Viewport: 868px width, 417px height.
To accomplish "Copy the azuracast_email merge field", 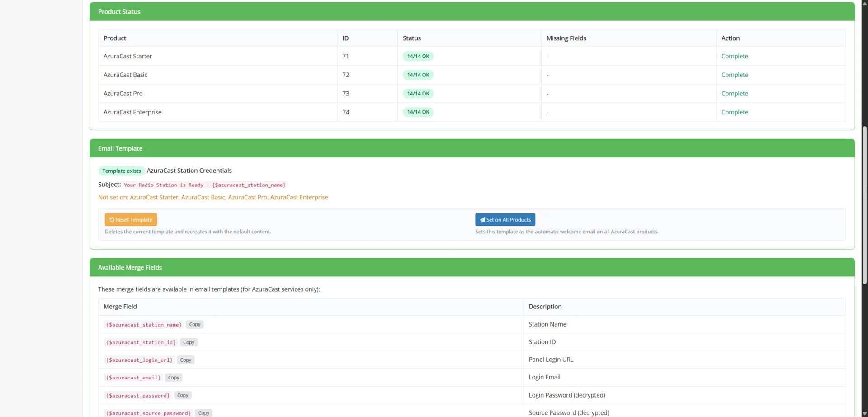I will click(173, 377).
